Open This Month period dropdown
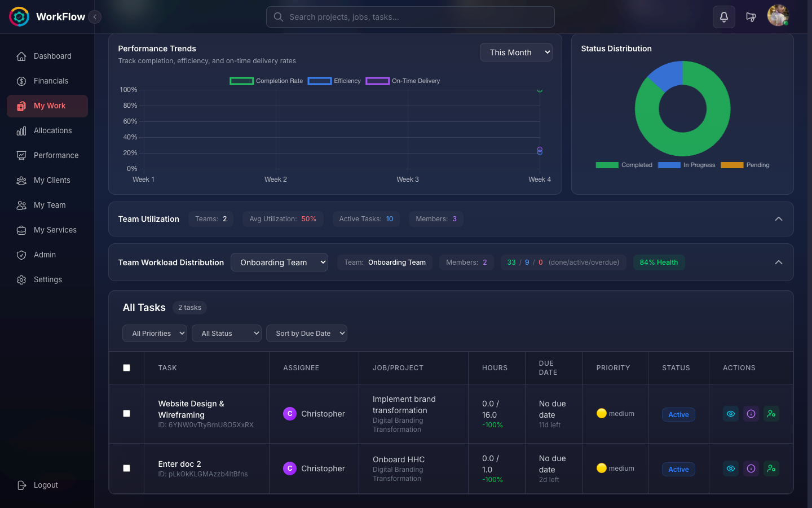 (x=516, y=52)
